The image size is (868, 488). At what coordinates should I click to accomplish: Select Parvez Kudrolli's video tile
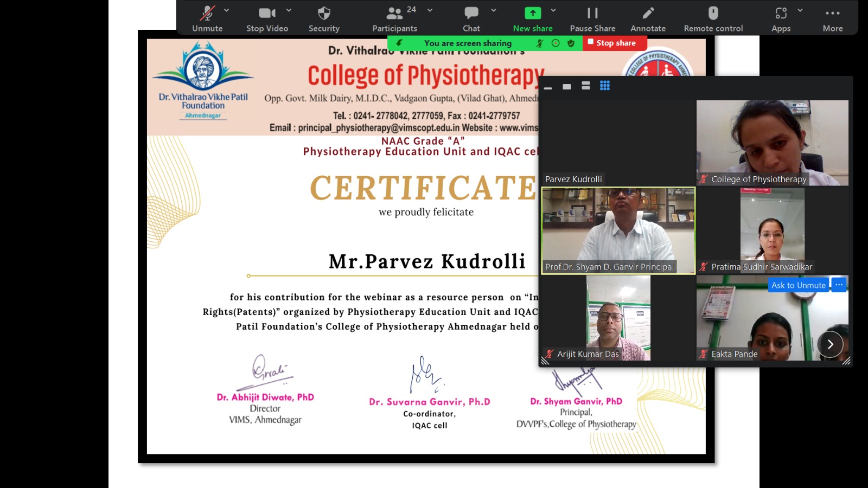[x=618, y=143]
